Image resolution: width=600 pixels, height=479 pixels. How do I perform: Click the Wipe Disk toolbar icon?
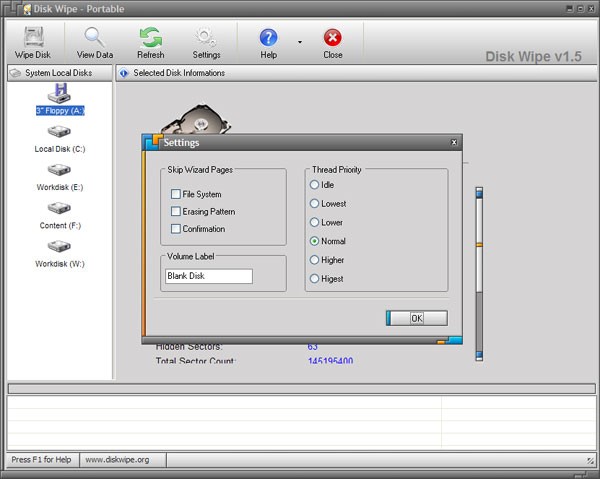coord(33,37)
